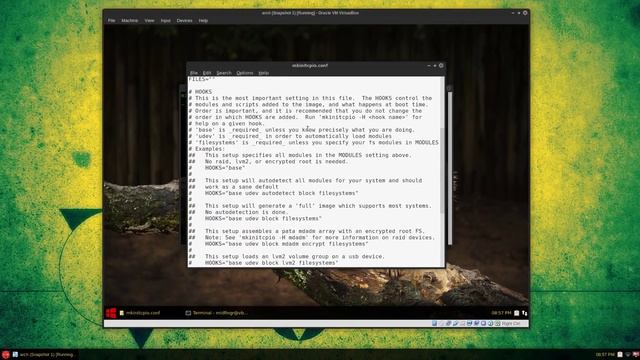Click the "'udev' is _required_" comment line
Image resolution: width=640 pixels, height=360 pixels.
coord(290,136)
